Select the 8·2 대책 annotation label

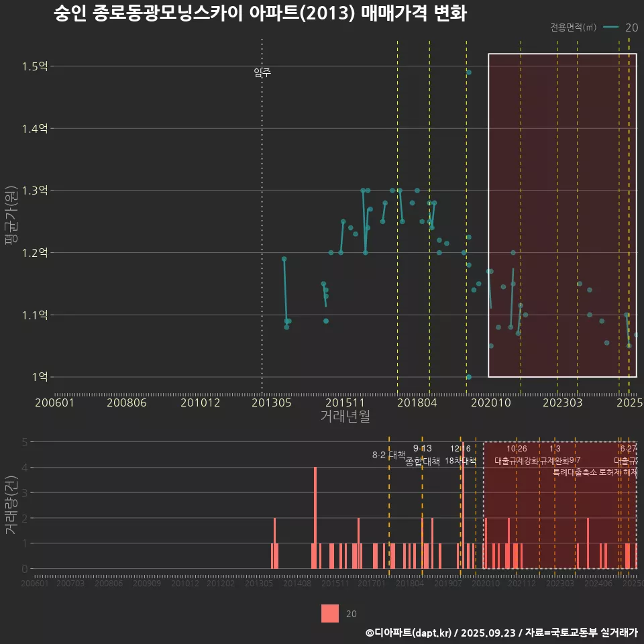pos(389,455)
